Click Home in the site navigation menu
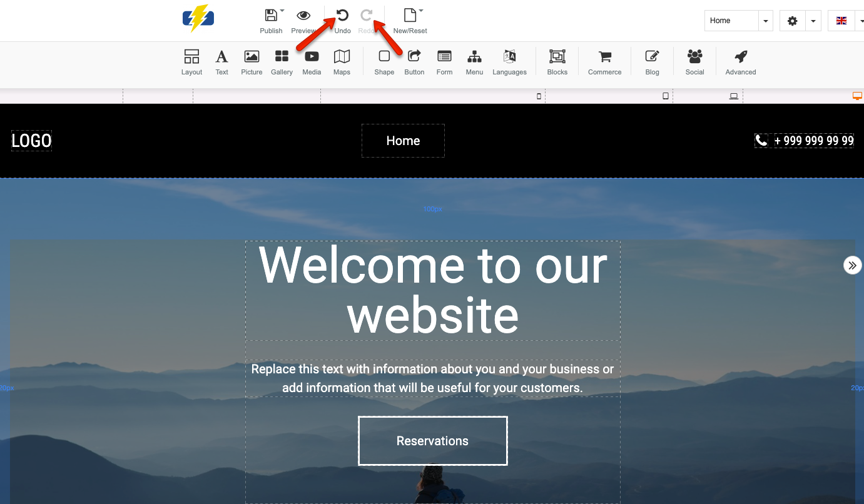 point(403,140)
